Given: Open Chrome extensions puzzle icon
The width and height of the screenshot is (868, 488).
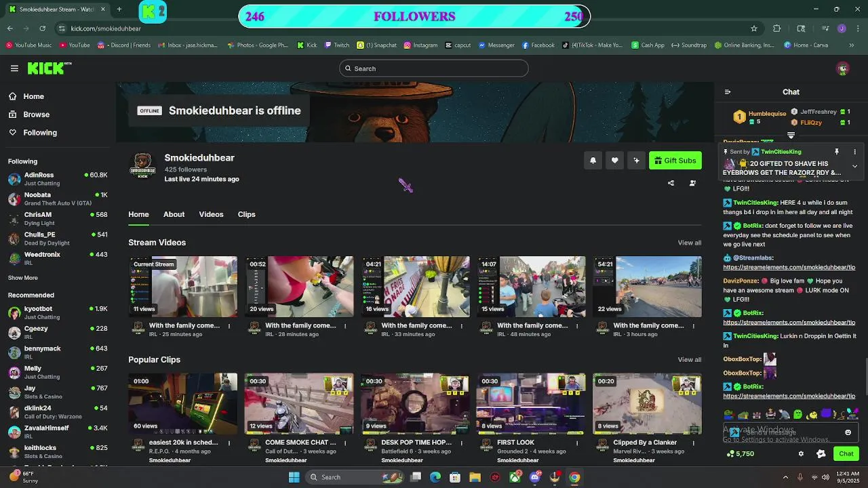Looking at the screenshot, I should pos(777,28).
